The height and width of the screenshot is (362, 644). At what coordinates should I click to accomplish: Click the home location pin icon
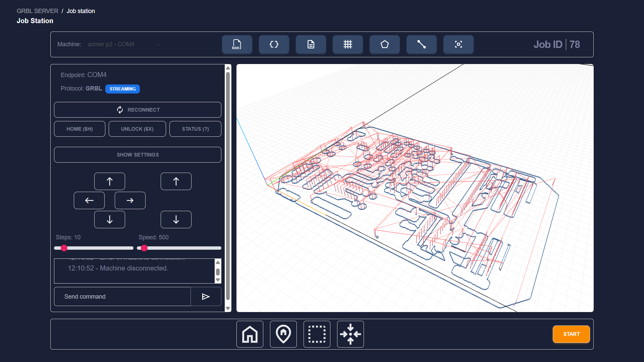(283, 334)
